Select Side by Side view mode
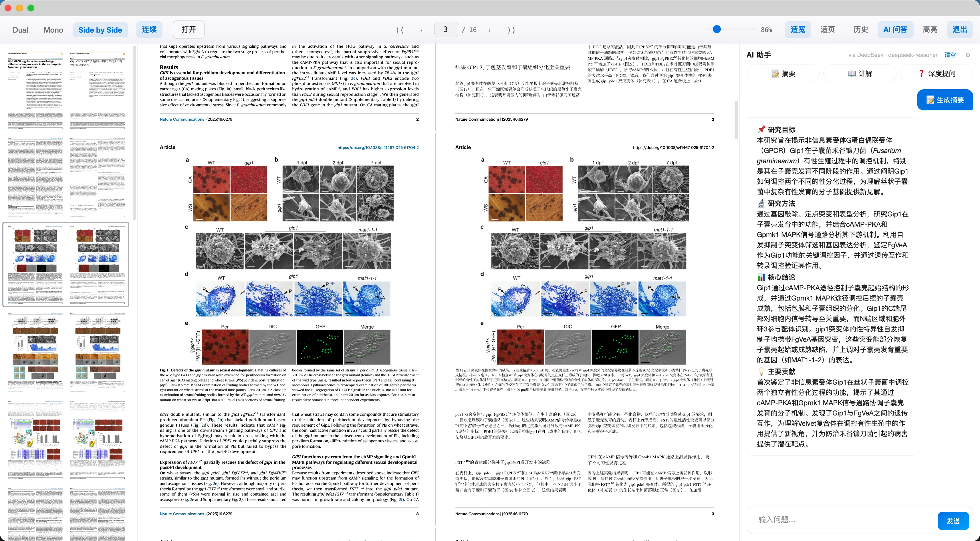 (100, 30)
